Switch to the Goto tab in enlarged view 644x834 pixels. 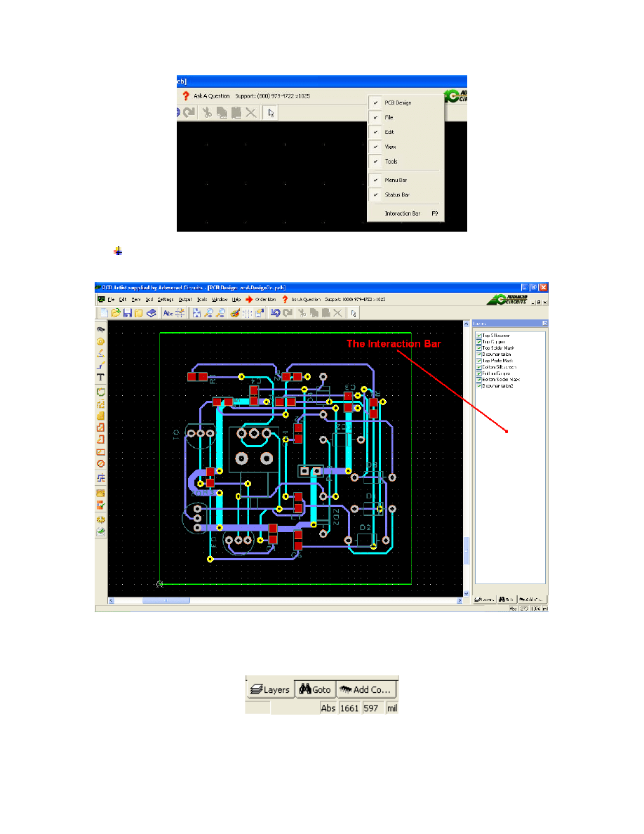pos(315,689)
